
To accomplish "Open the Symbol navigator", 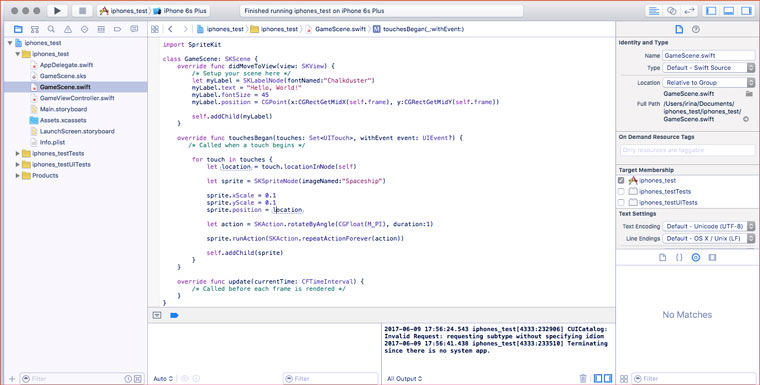I will point(34,29).
